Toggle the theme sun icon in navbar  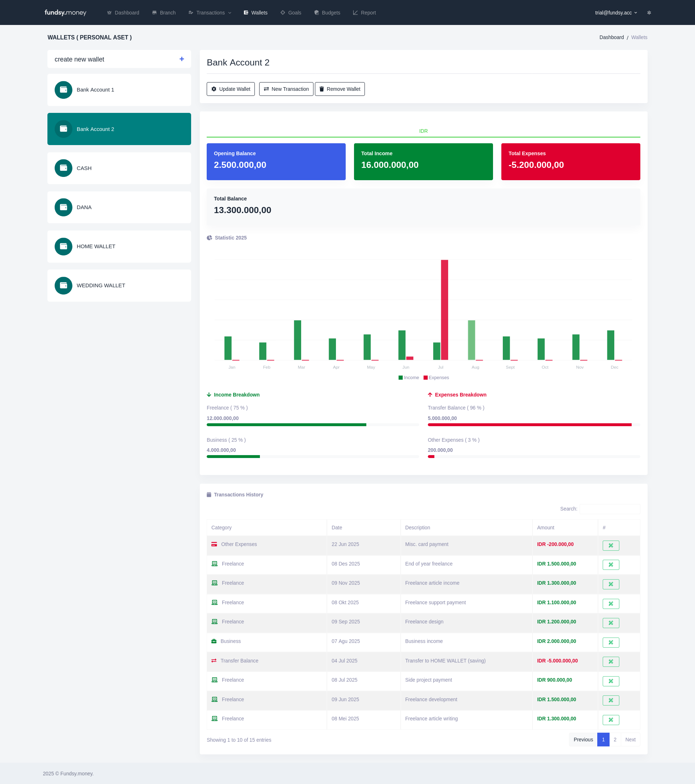click(649, 13)
